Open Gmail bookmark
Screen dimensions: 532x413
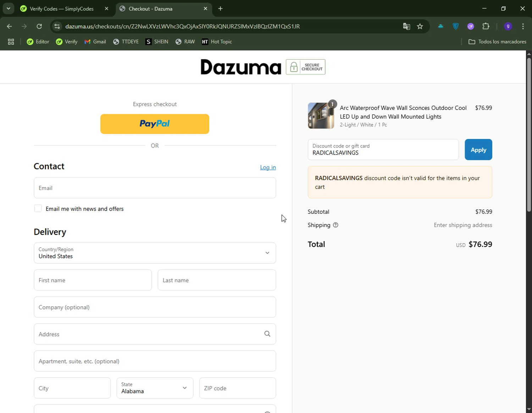click(x=95, y=42)
